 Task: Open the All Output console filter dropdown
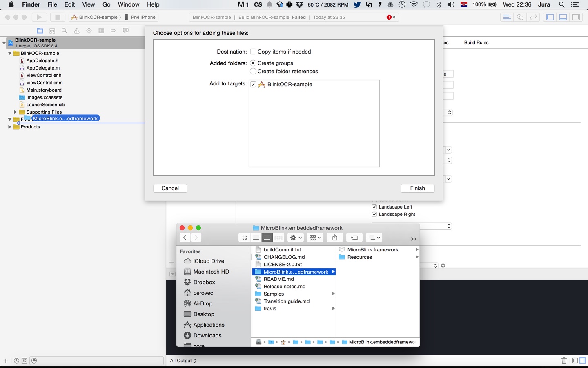[183, 361]
